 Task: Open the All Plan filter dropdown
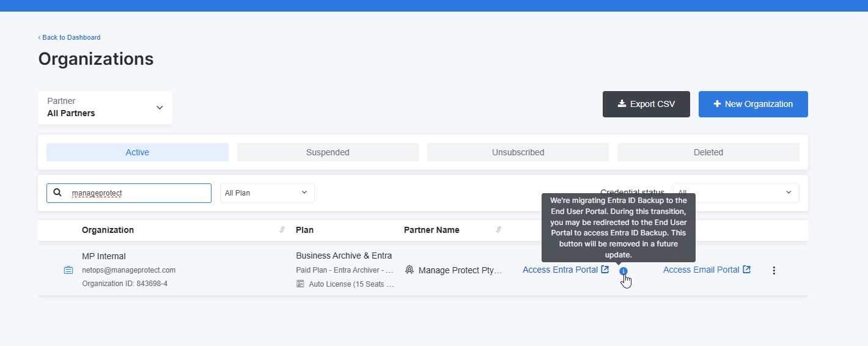point(267,193)
